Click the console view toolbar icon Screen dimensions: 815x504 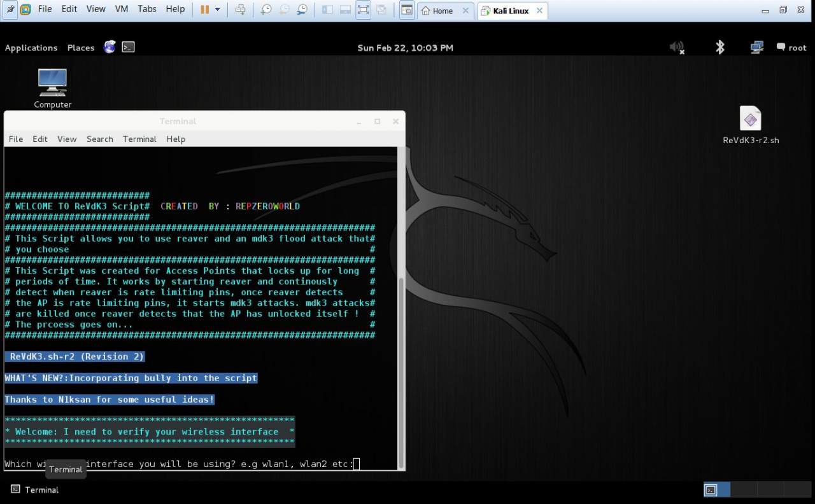(x=406, y=10)
